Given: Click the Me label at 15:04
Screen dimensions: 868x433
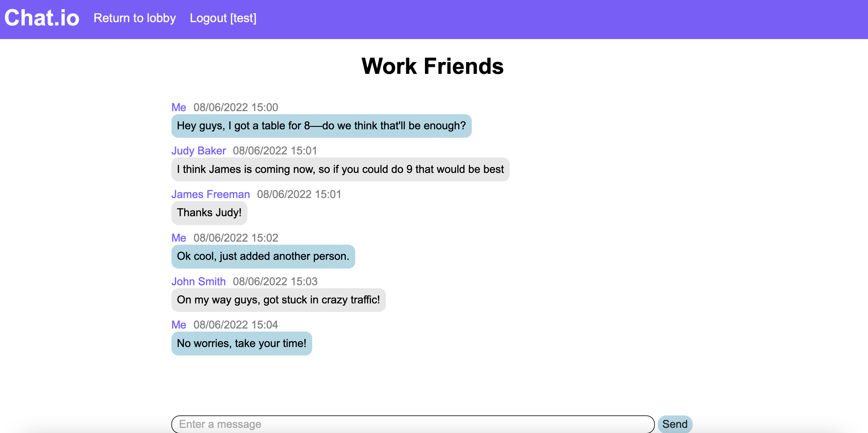Looking at the screenshot, I should [179, 325].
